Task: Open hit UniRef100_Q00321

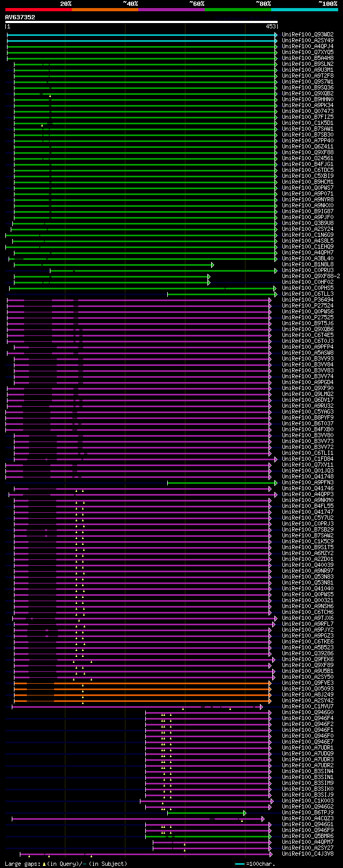Action: click(x=308, y=601)
